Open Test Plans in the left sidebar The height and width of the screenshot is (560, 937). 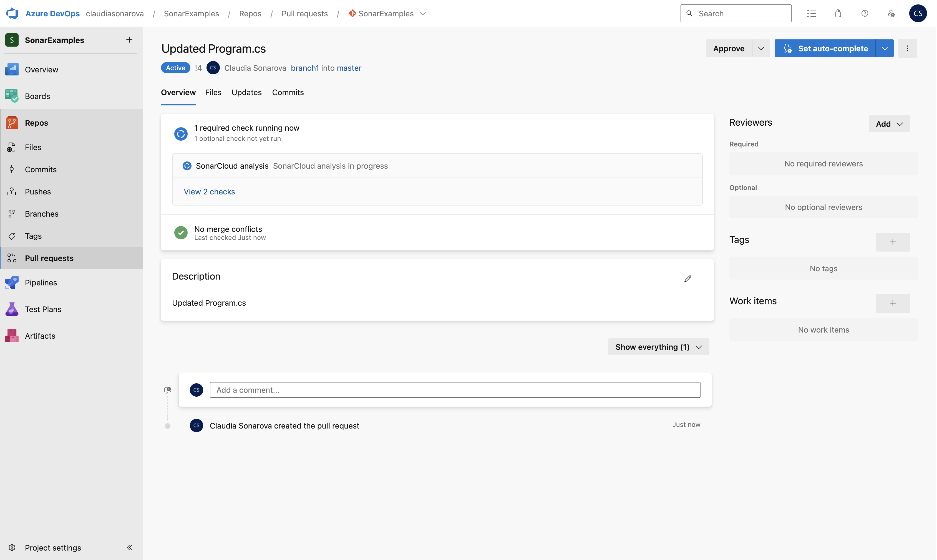click(72, 309)
